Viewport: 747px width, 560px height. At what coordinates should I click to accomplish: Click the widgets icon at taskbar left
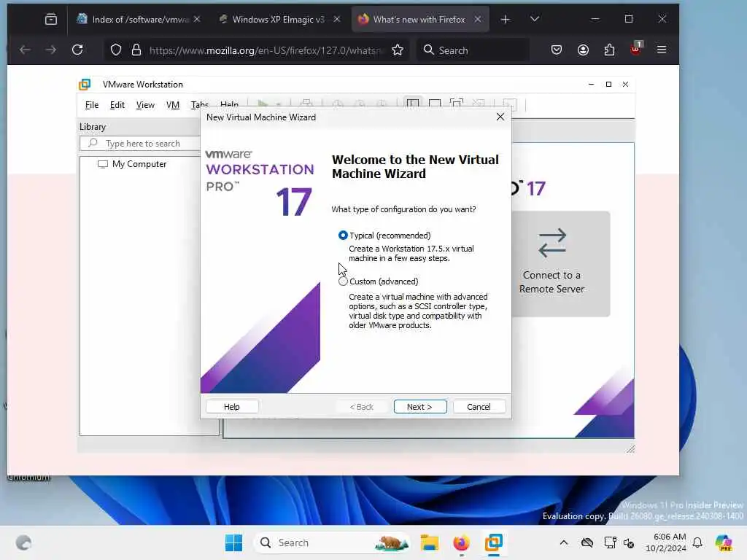23,542
